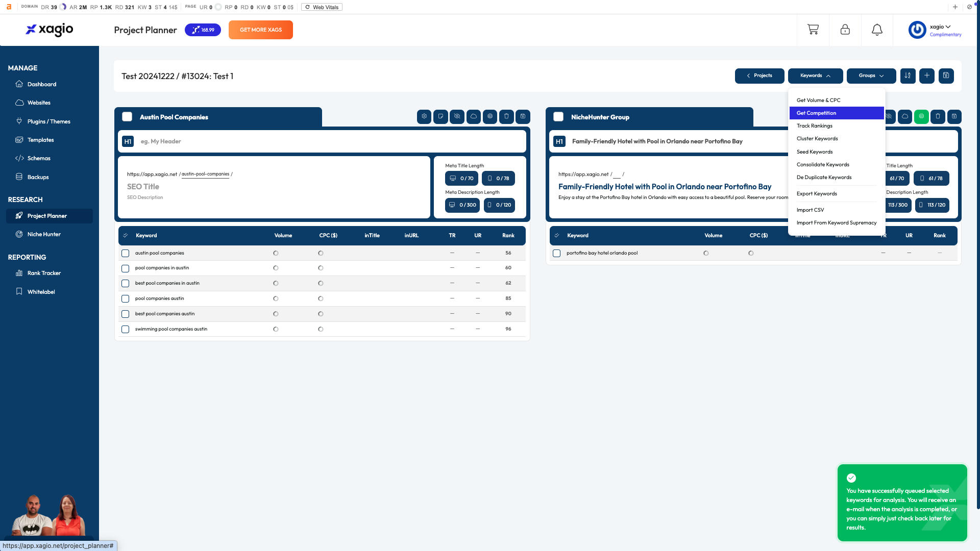Choose Cluster Keywords option
980x551 pixels.
(x=837, y=139)
